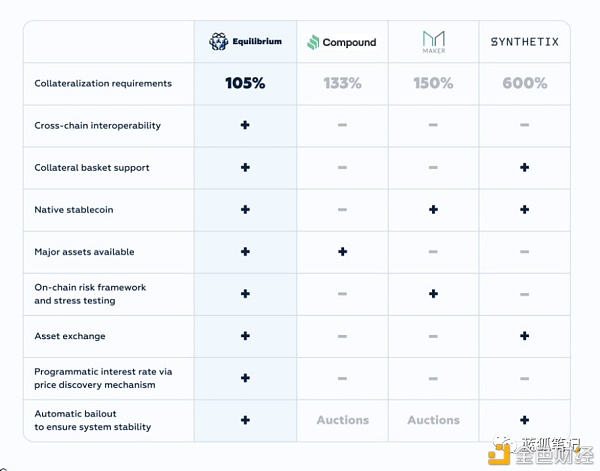This screenshot has height=471, width=600.
Task: Click Equilibrium plus for Programmatic interest rate
Action: pos(245,378)
